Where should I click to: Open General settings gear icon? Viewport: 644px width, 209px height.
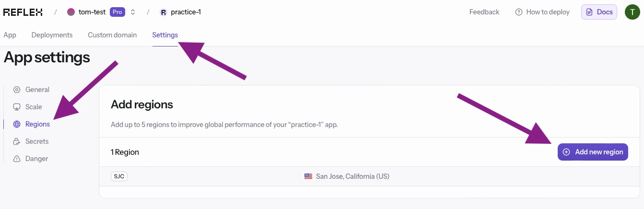[17, 90]
